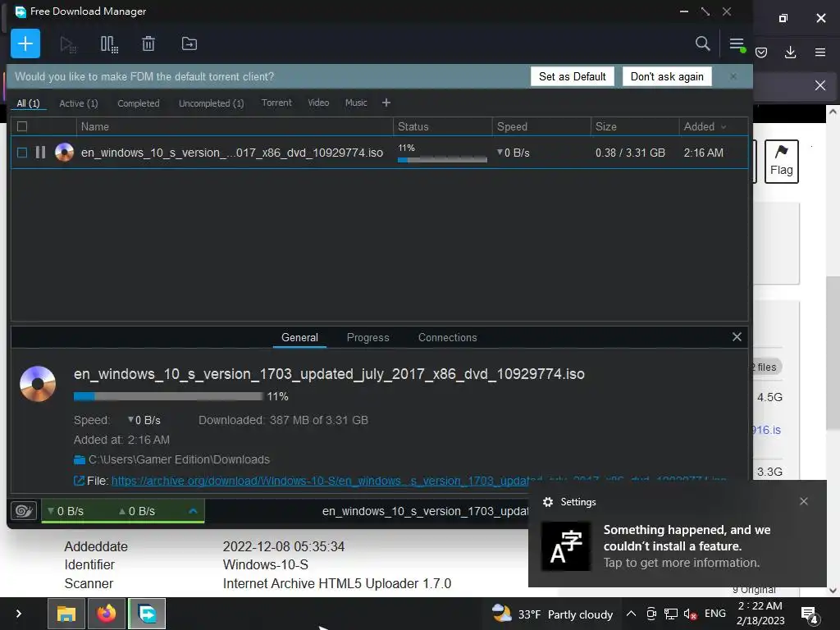The width and height of the screenshot is (840, 630).
Task: Open the FDM main menu icon
Action: tap(737, 44)
